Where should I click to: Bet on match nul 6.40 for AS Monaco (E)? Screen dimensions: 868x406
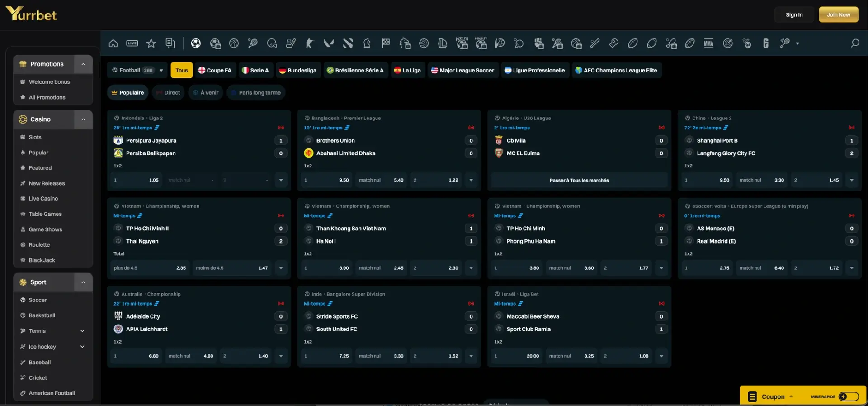point(762,268)
